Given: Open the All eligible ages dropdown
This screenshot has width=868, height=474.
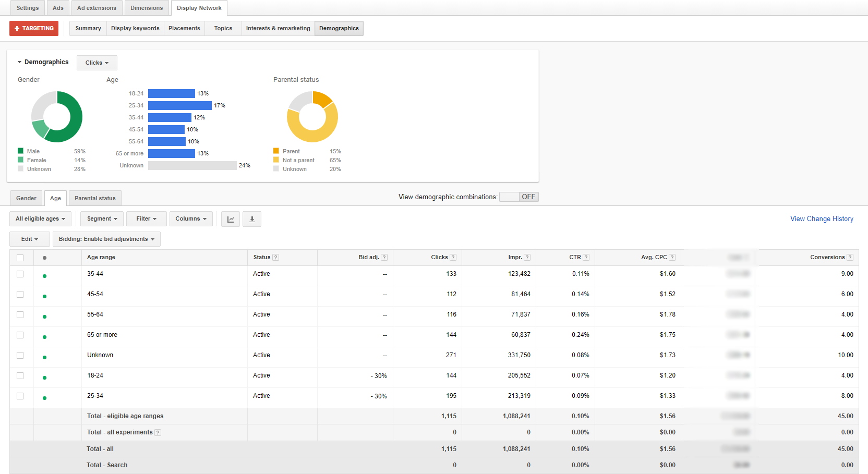Looking at the screenshot, I should tap(40, 219).
